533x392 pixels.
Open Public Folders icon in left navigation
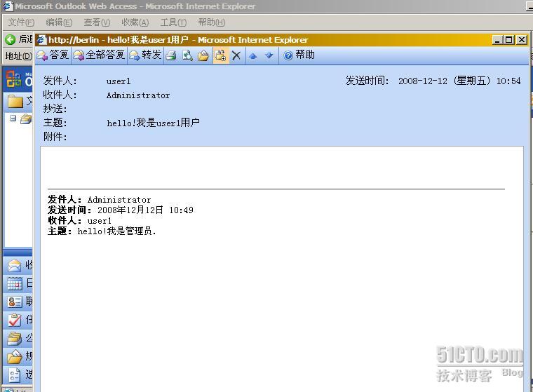(14, 338)
